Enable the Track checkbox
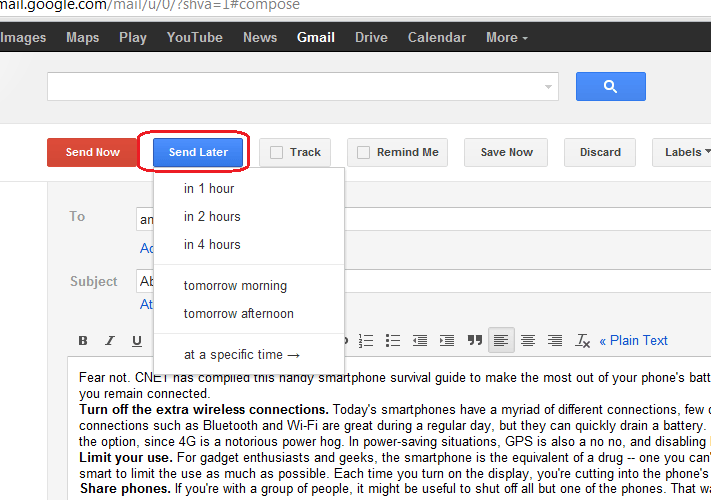Image resolution: width=711 pixels, height=500 pixels. pyautogui.click(x=276, y=152)
